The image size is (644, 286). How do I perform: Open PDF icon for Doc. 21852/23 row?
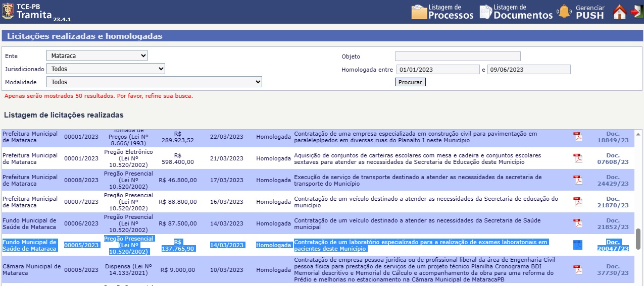(x=577, y=223)
